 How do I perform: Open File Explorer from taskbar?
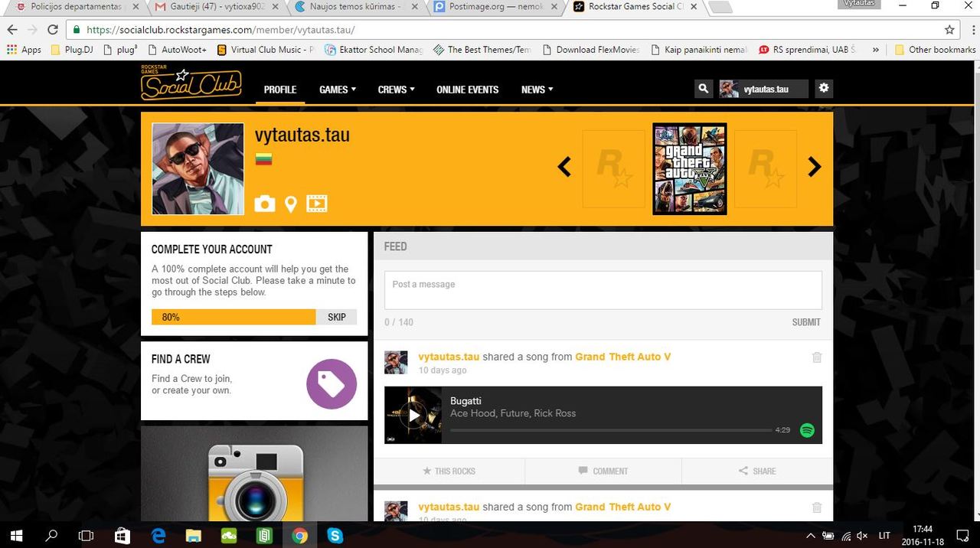193,536
